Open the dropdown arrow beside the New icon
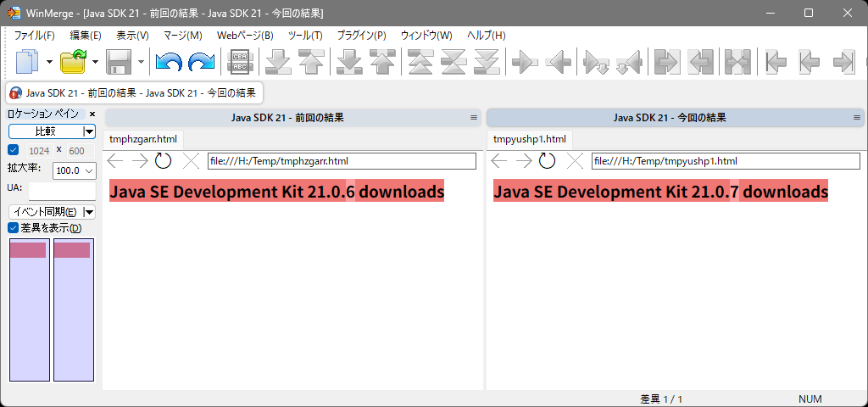The image size is (868, 407). coord(49,61)
